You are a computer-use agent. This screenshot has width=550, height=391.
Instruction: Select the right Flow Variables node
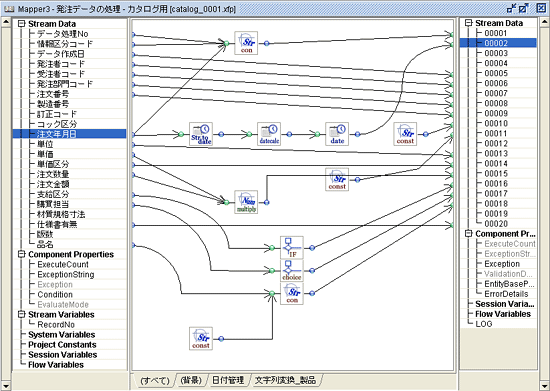point(503,314)
